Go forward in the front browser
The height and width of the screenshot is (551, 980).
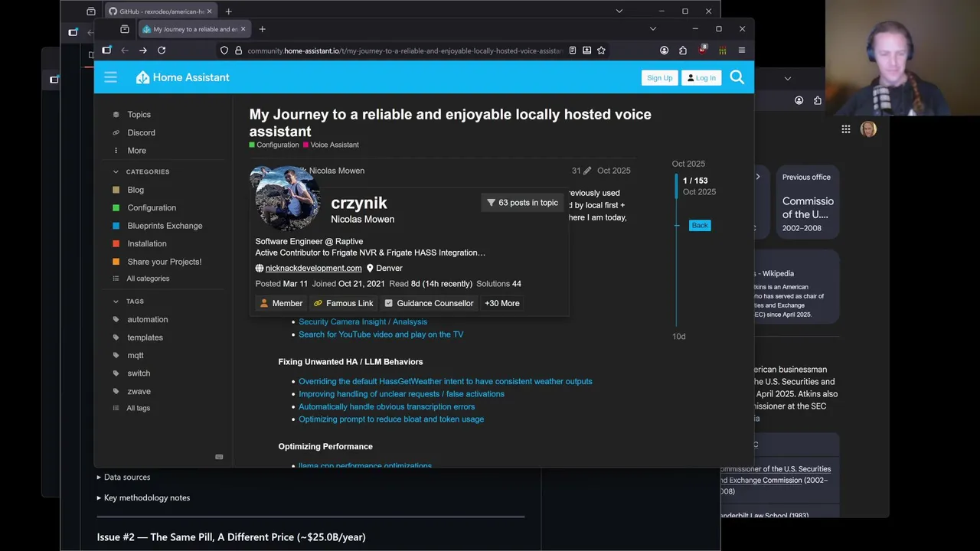pos(143,51)
